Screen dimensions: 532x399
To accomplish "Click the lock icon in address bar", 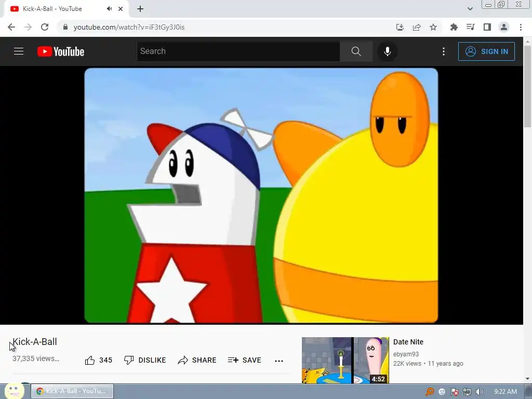I will click(x=65, y=27).
